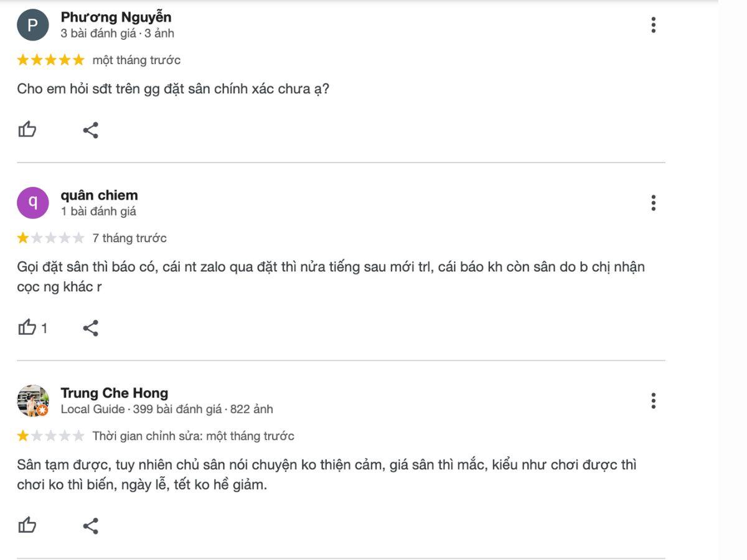Like Trung Che Hong's review

pos(27,525)
